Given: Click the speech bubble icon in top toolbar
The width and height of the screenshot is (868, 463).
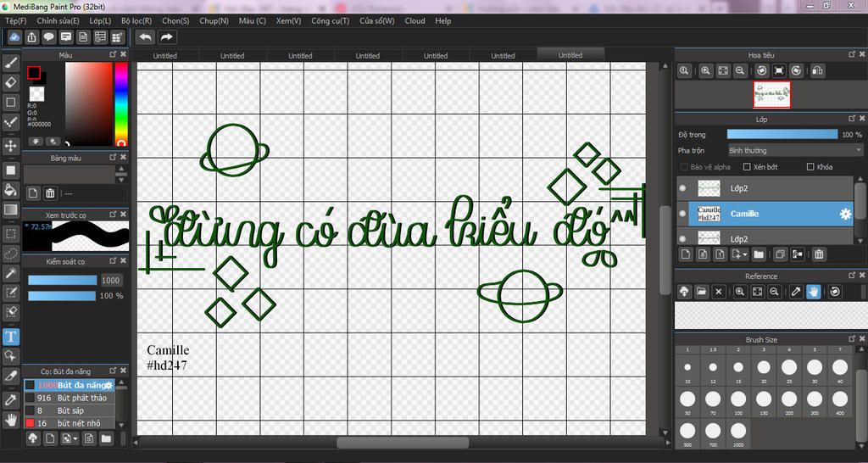Looking at the screenshot, I should coord(49,37).
